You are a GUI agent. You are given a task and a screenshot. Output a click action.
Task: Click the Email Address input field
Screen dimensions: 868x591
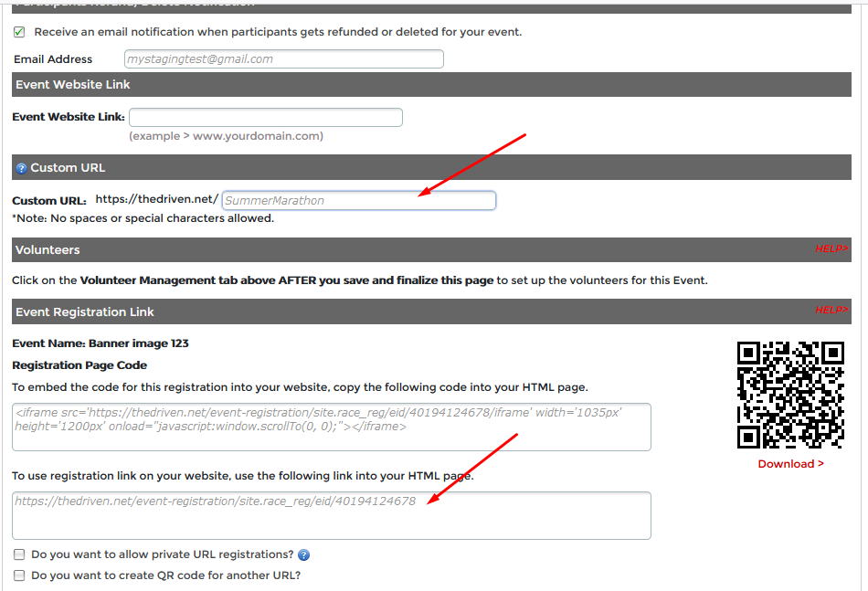[x=283, y=59]
